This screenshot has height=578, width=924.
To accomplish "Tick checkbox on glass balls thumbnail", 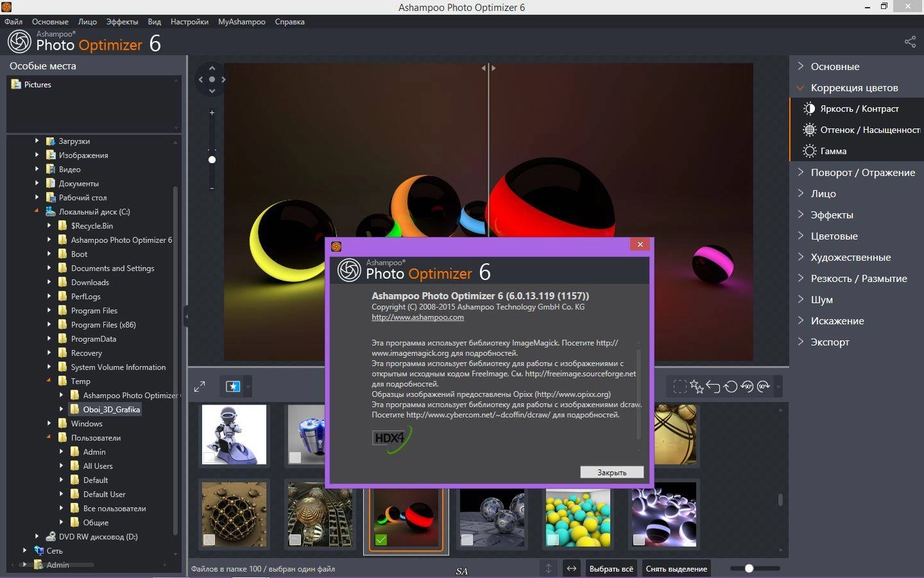I will click(x=466, y=540).
